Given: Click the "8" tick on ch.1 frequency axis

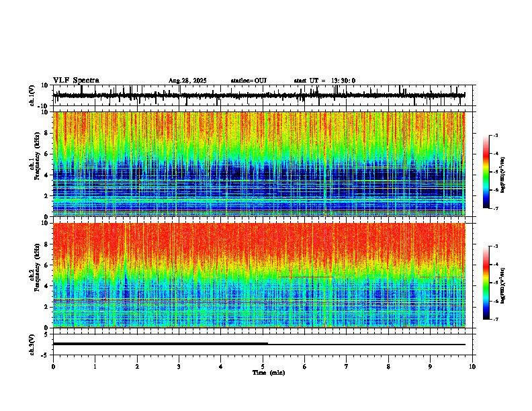Looking at the screenshot, I should click(x=47, y=133).
